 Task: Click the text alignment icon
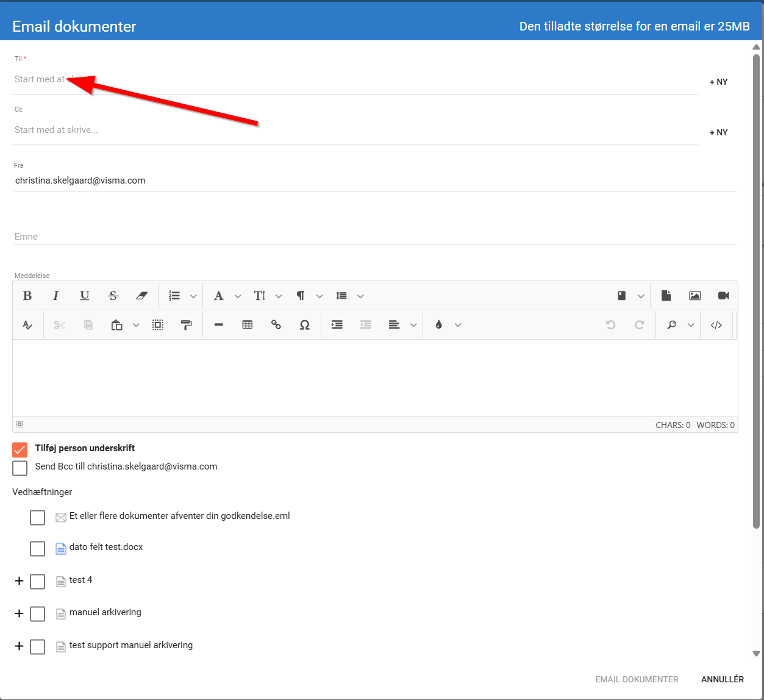[394, 325]
